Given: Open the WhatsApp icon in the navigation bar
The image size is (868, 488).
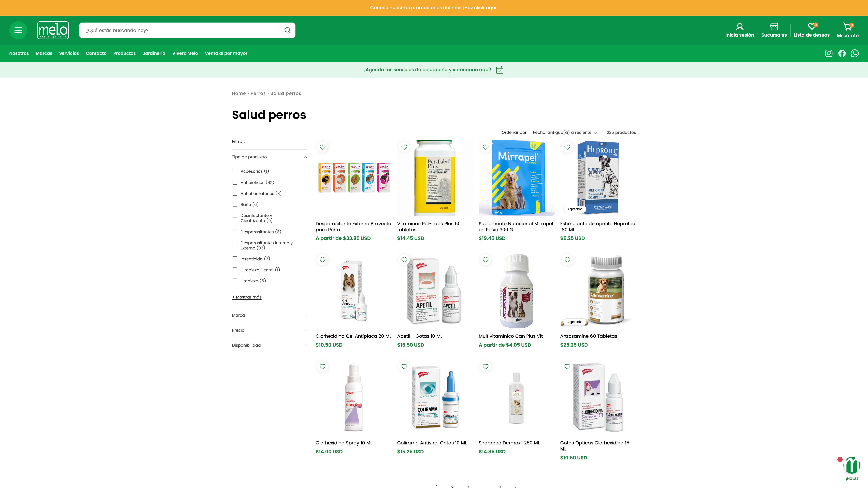Looking at the screenshot, I should click(x=855, y=53).
